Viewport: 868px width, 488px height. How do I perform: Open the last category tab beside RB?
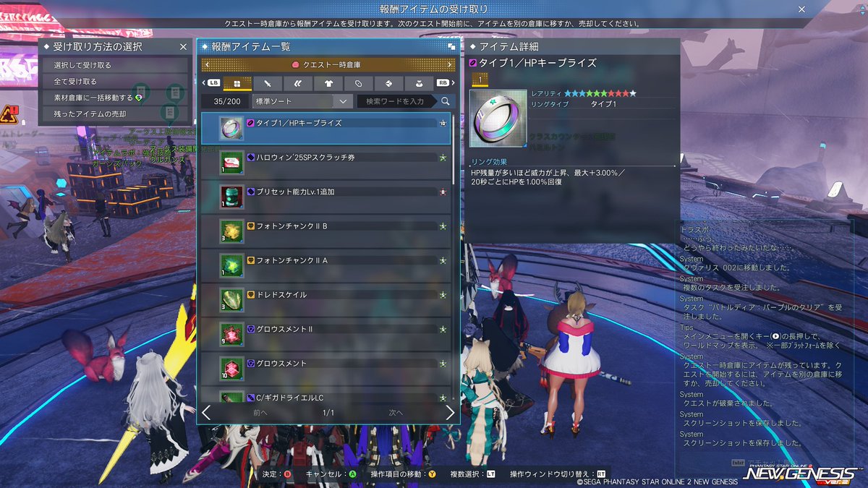click(420, 83)
